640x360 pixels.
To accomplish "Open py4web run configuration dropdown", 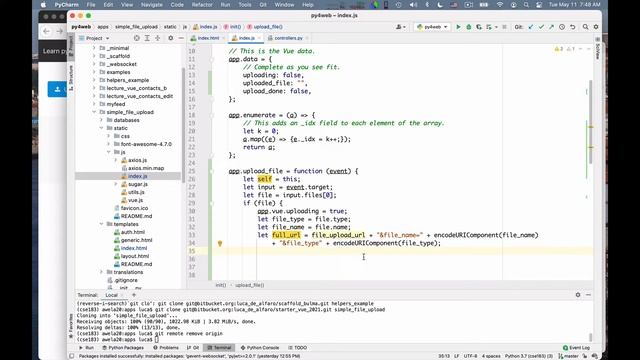I will pos(432,27).
